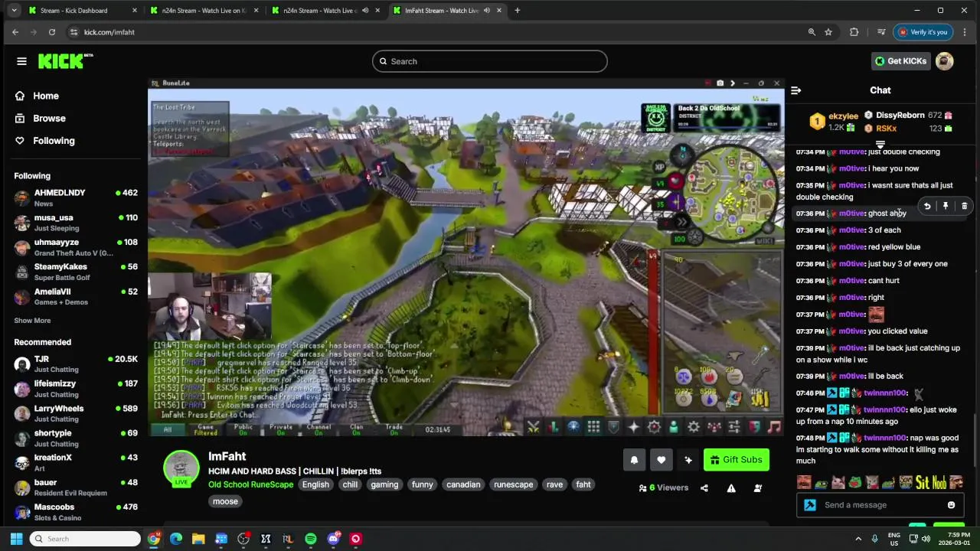Bookmark this page with the star icon
980x551 pixels.
click(828, 32)
